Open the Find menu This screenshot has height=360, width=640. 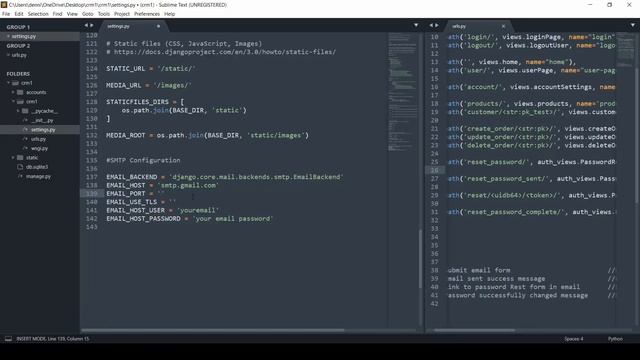coord(57,14)
